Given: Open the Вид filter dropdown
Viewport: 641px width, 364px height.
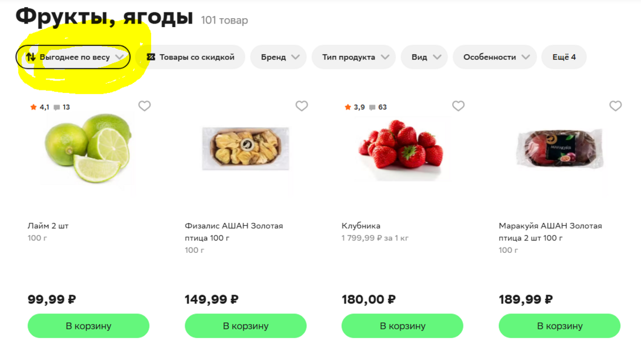Looking at the screenshot, I should click(424, 57).
